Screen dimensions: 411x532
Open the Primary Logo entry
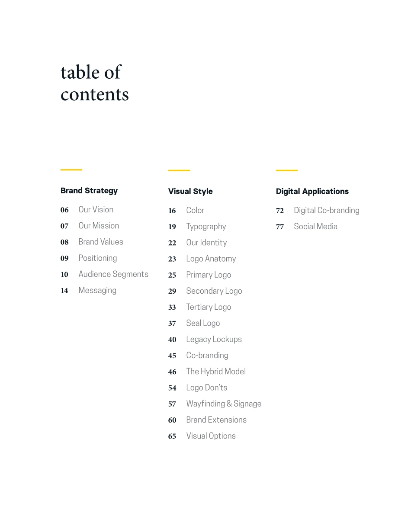pos(208,275)
